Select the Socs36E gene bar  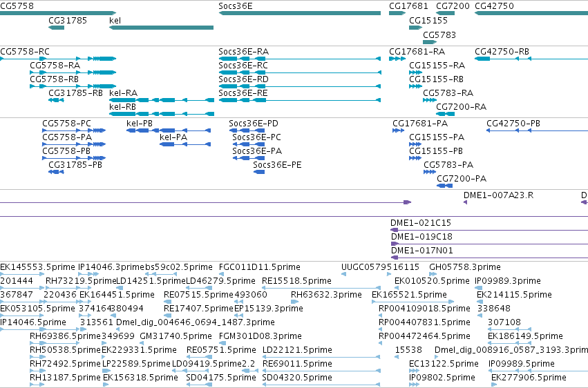coord(300,13)
